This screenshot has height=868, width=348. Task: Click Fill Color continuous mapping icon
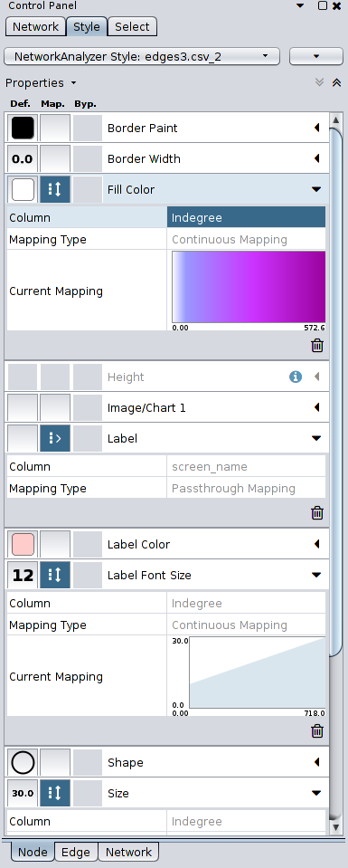[x=55, y=189]
